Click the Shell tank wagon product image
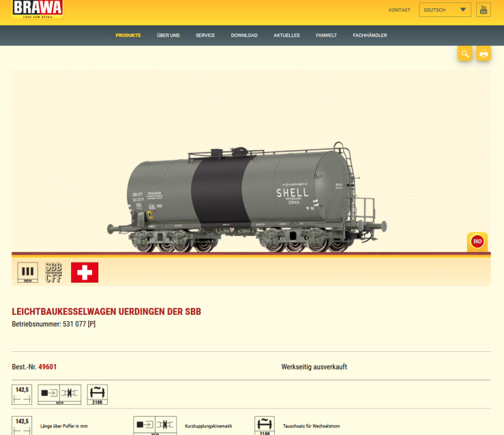The height and width of the screenshot is (435, 504). (247, 198)
